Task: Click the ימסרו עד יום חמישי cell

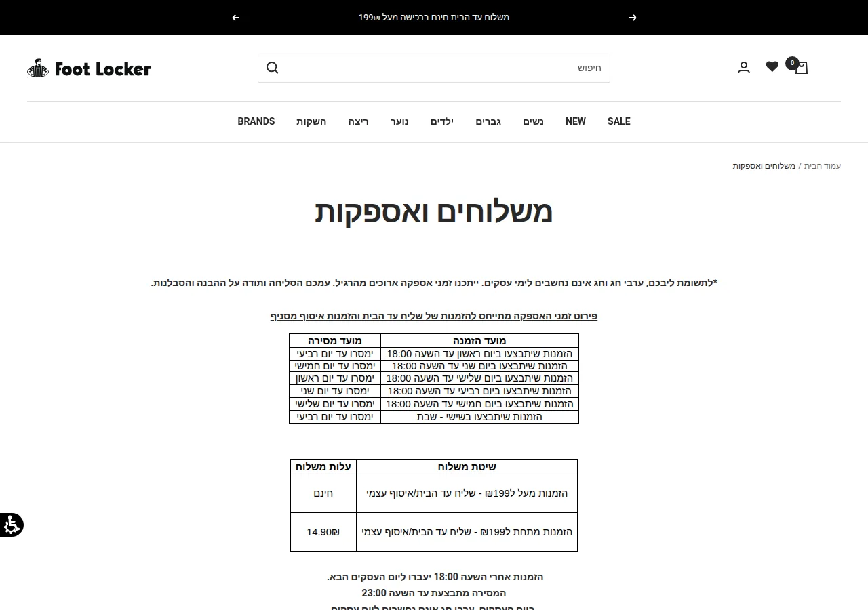Action: pyautogui.click(x=335, y=366)
